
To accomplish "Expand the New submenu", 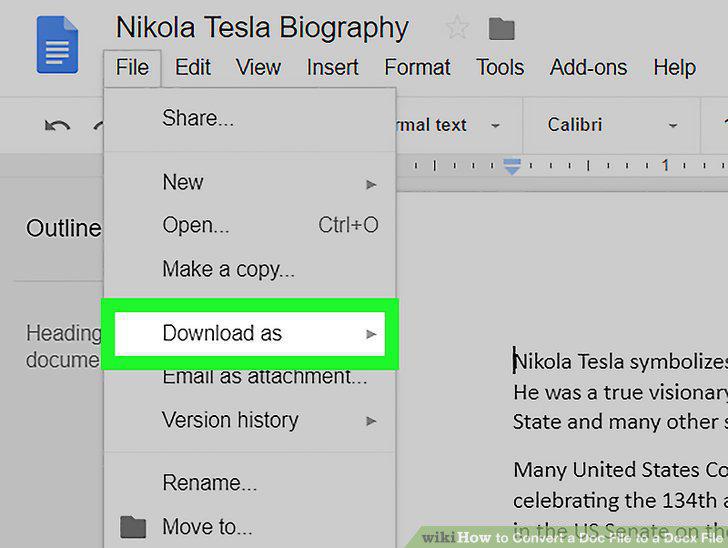I will (x=250, y=183).
